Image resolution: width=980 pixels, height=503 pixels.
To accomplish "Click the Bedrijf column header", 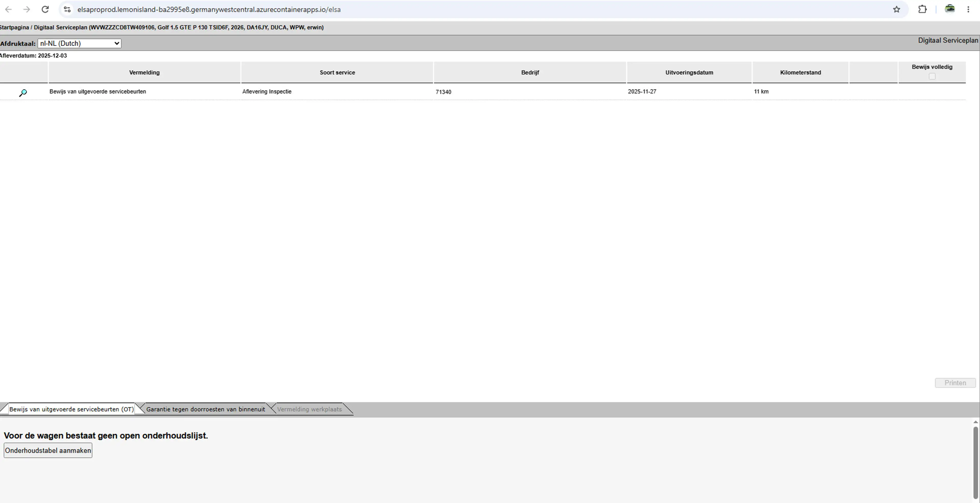I will 530,72.
